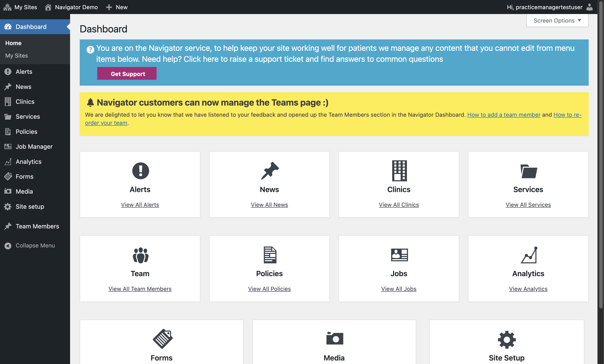The image size is (604, 364).
Task: Click the Collapse Menu arrow icon
Action: click(x=8, y=246)
